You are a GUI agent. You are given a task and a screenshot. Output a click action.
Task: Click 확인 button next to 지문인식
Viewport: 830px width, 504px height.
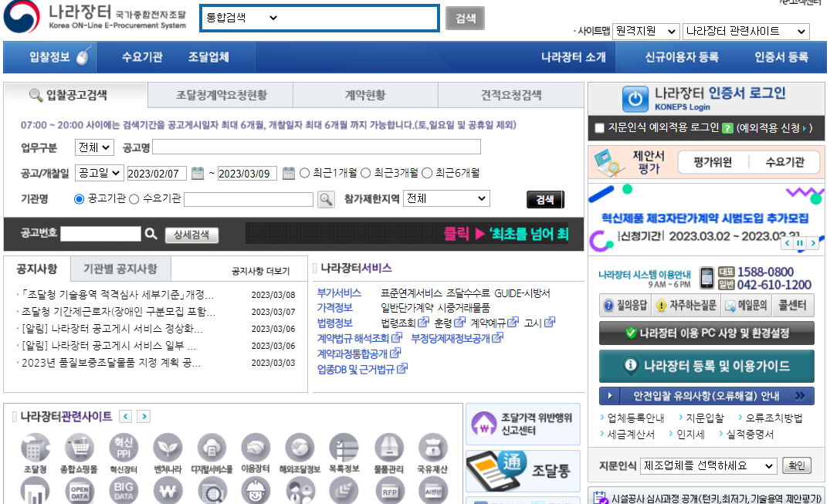pyautogui.click(x=797, y=466)
